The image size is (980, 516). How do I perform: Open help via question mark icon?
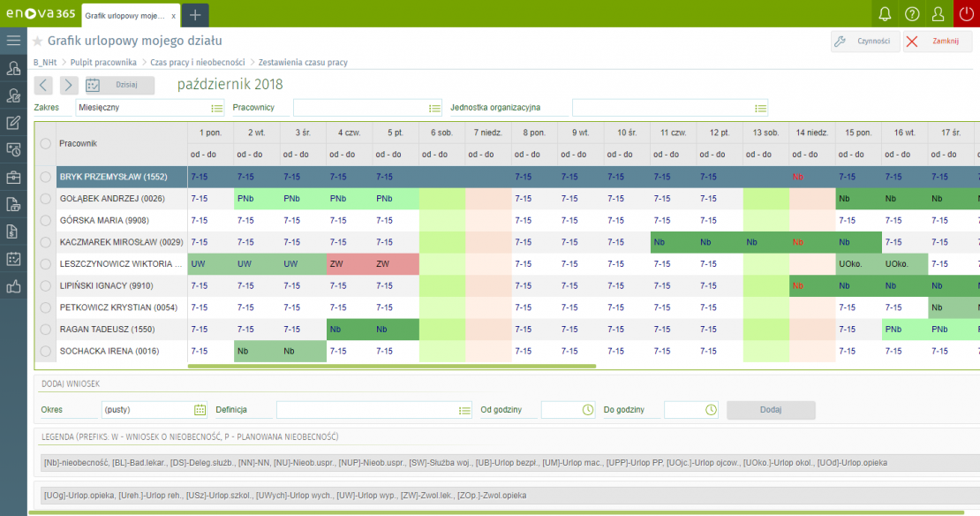point(912,13)
